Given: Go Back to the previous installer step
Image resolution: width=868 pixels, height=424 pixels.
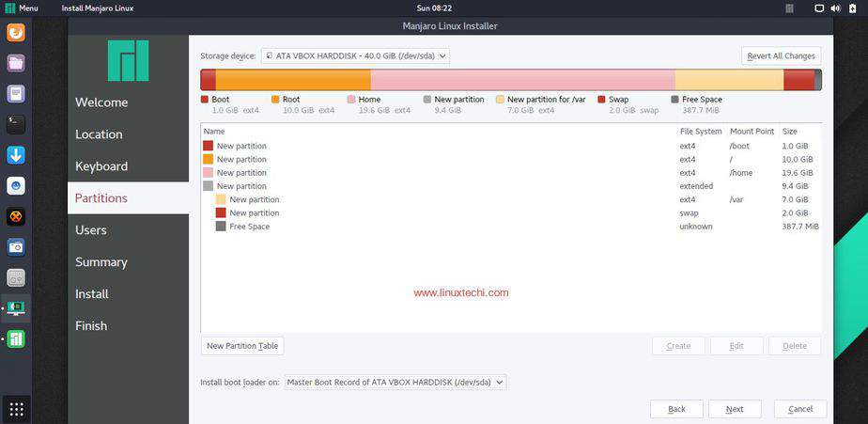Looking at the screenshot, I should click(x=676, y=409).
